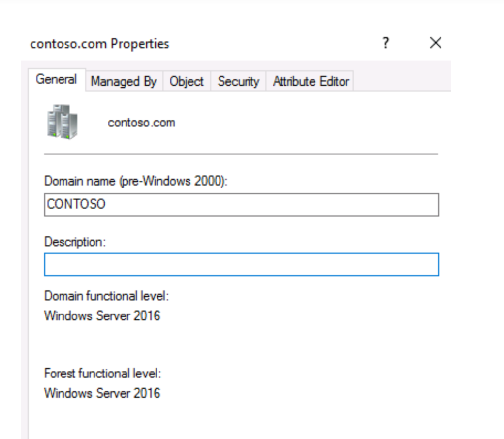Click the 'Description:' label
Viewport: 504px width, 439px height.
(x=75, y=242)
